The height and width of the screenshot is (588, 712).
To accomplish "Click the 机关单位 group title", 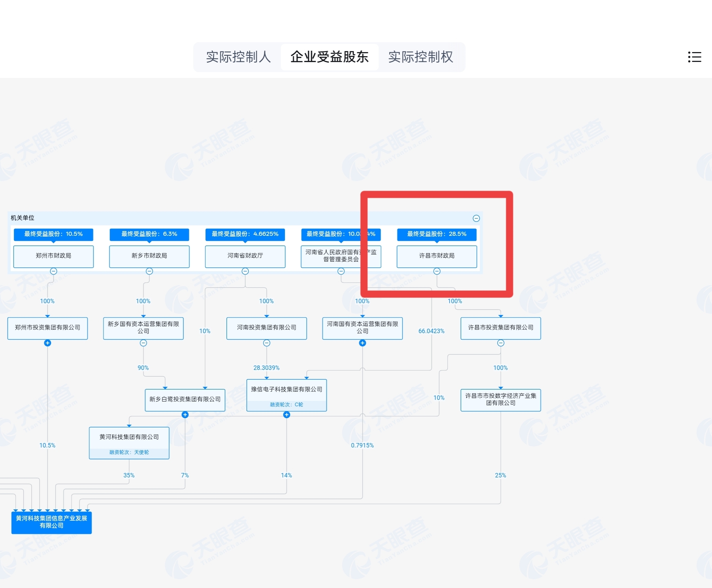I will pos(22,218).
